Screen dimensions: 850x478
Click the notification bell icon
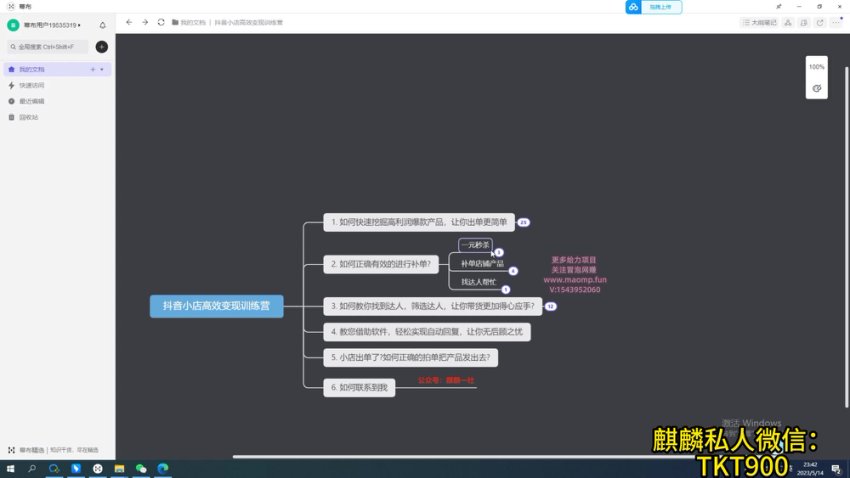pos(102,25)
